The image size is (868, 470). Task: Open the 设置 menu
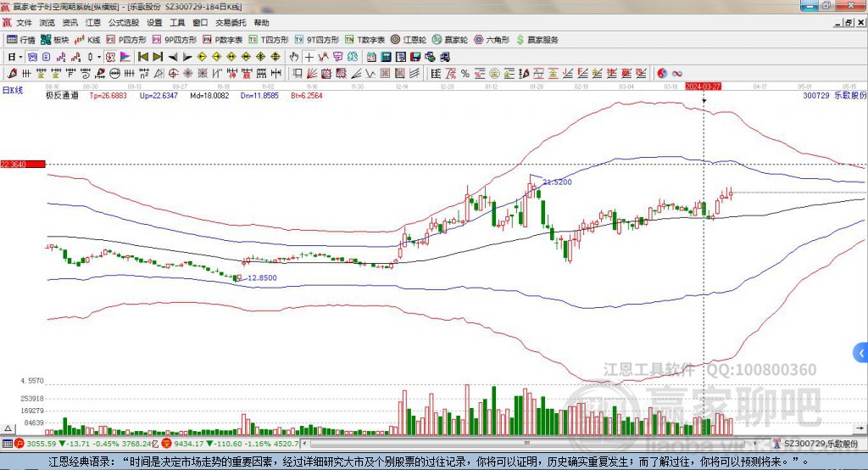pos(154,23)
